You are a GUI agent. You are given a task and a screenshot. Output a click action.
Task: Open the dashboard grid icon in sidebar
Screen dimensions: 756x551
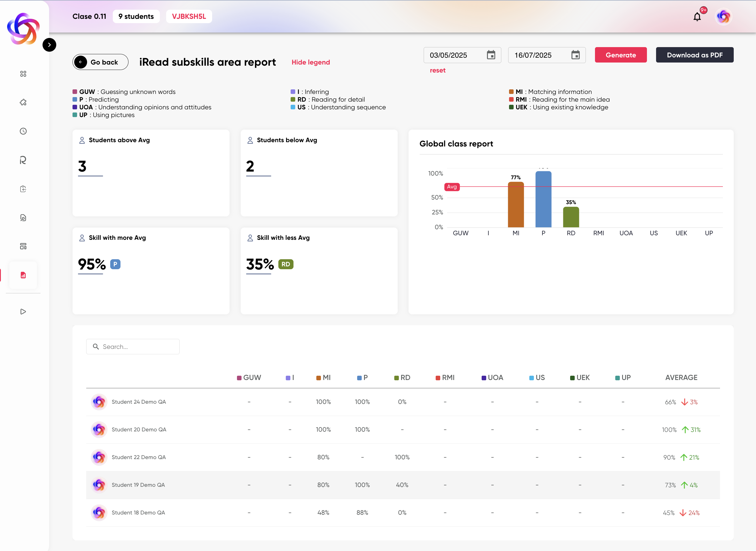23,74
